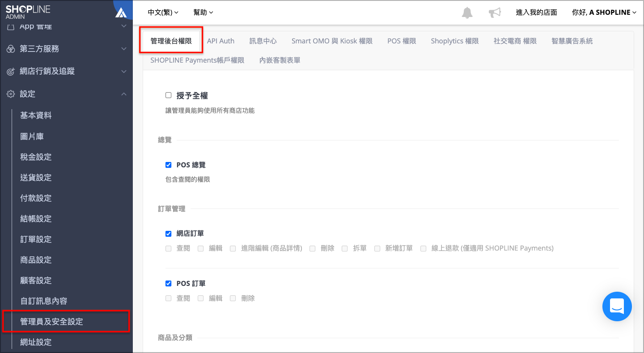Open 訂單設定 in the sidebar

coord(36,239)
